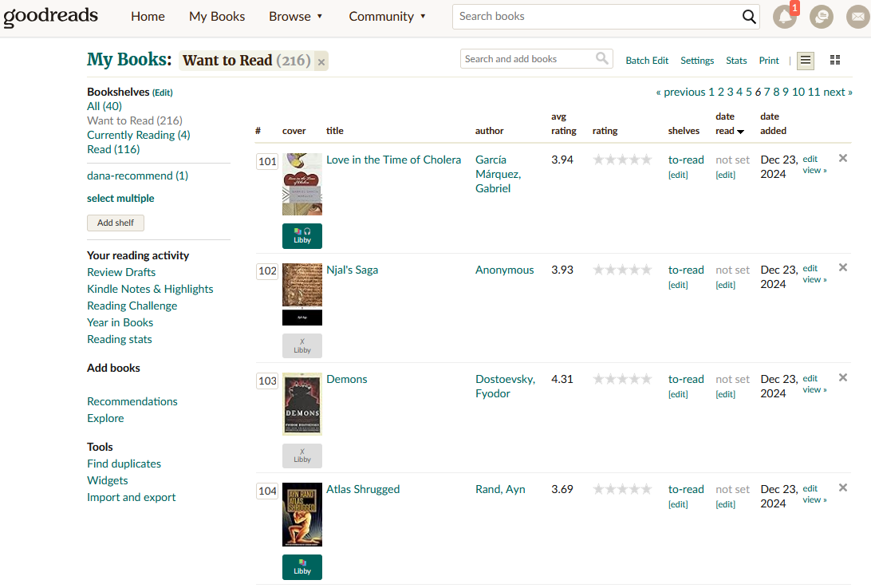Expand the Community dropdown menu
Screen dimensions: 871x588
tap(387, 17)
